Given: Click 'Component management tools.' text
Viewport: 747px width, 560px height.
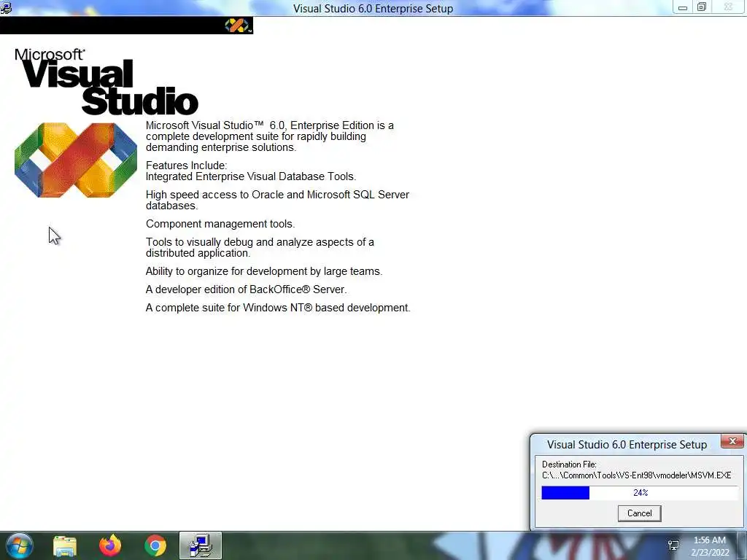Looking at the screenshot, I should pos(220,224).
